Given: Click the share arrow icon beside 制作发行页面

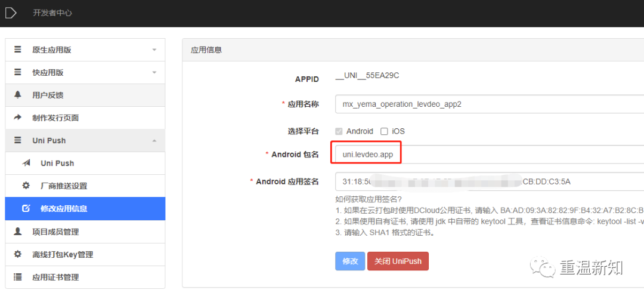Looking at the screenshot, I should (18, 118).
